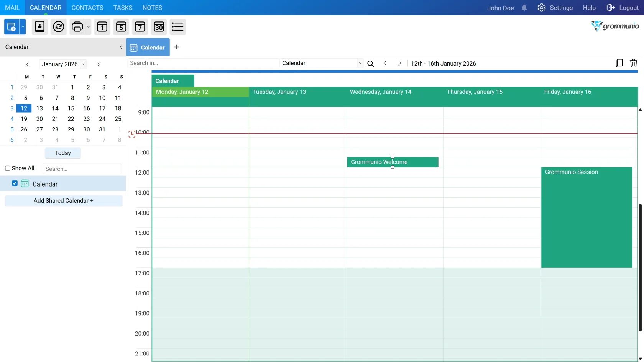Open Settings from the top bar
The image size is (644, 362).
pyautogui.click(x=555, y=8)
